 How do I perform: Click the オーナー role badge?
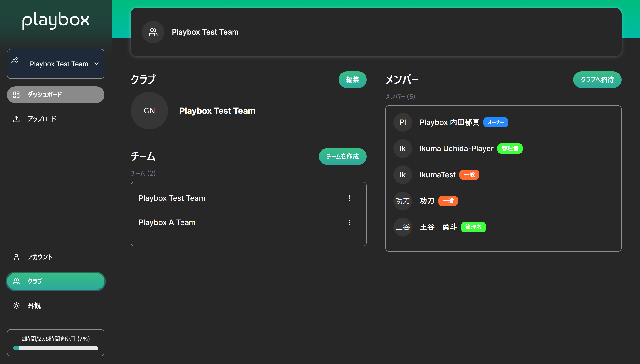495,122
